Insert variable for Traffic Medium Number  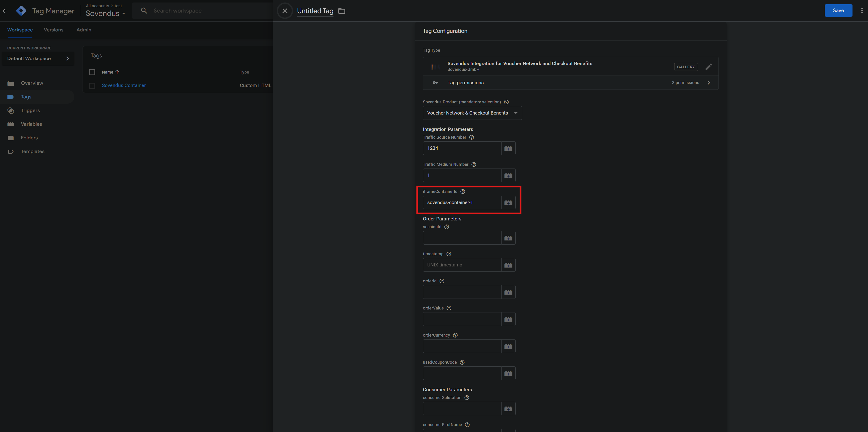click(508, 175)
